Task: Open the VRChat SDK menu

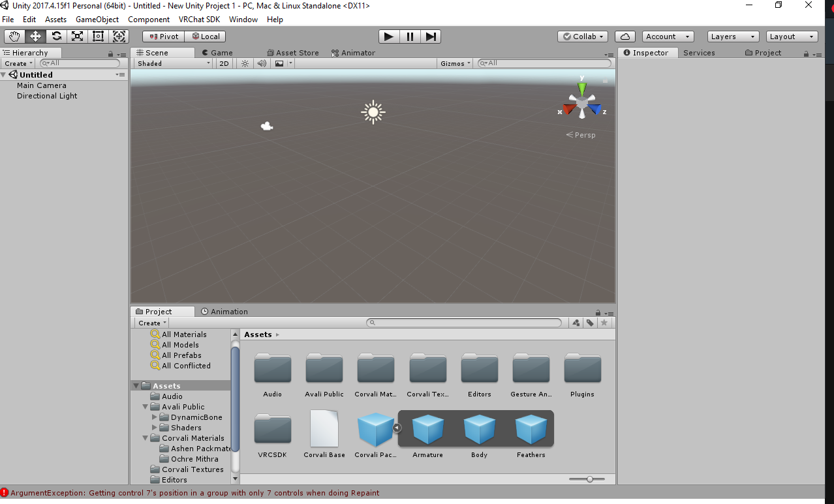Action: (199, 20)
